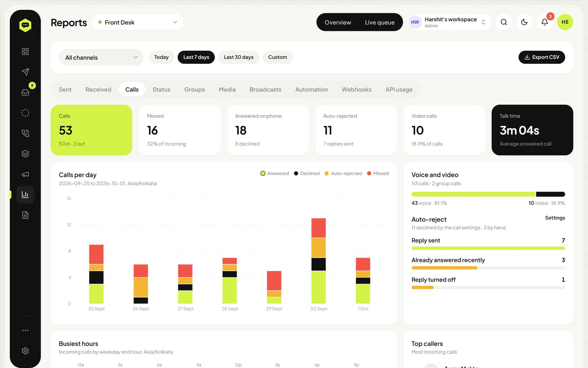
Task: Open the Broadcasts tab
Action: [x=266, y=90]
